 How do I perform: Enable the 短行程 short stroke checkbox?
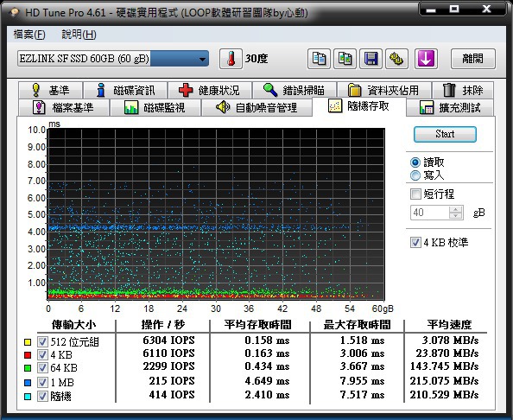[415, 194]
